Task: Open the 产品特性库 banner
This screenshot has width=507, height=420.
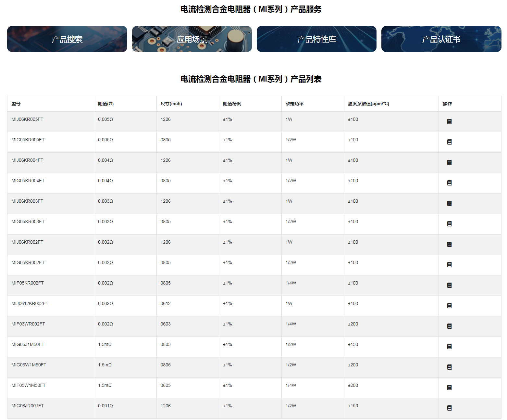Action: [x=316, y=39]
